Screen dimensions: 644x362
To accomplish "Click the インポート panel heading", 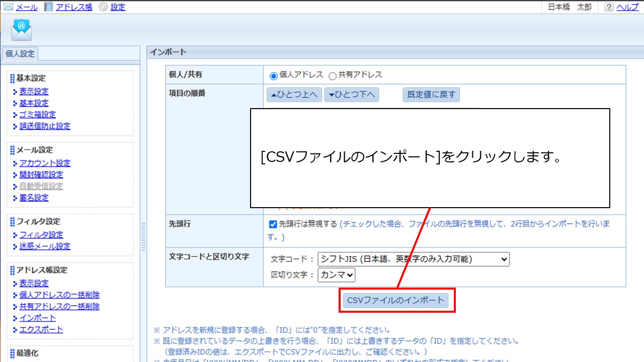I will [x=168, y=52].
